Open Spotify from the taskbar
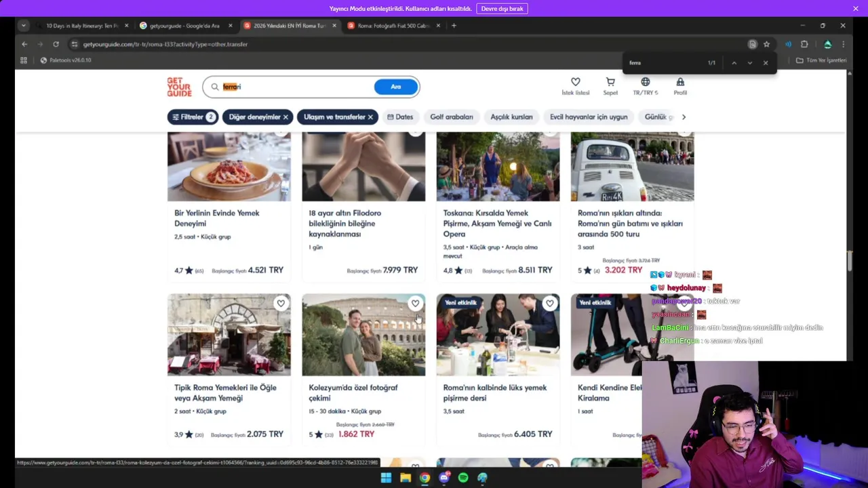This screenshot has height=488, width=868. pyautogui.click(x=463, y=478)
